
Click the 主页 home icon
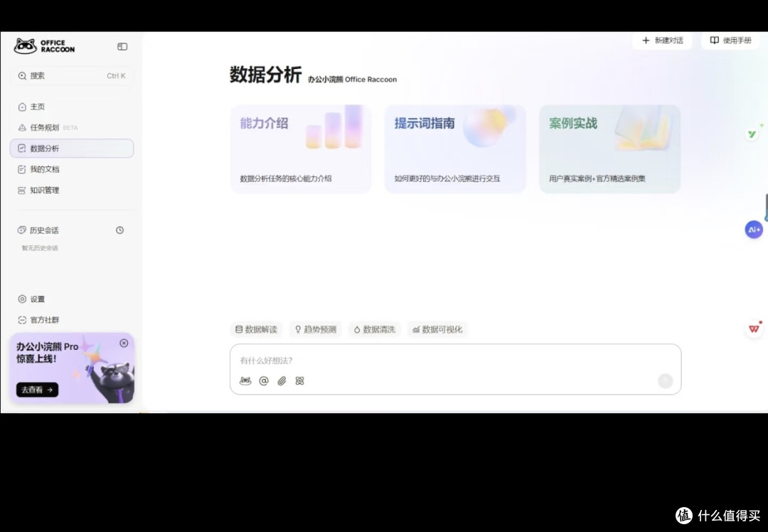pos(22,107)
